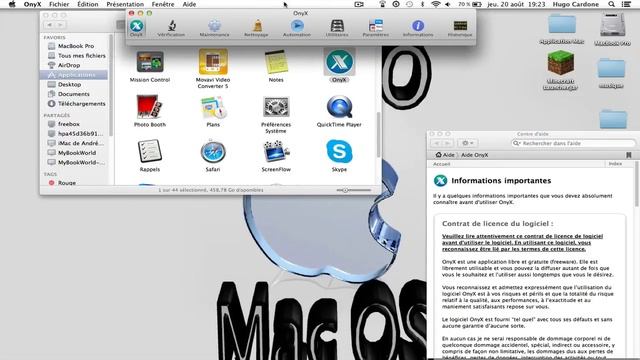Open Informations in OnyX toolbar
Screen dimensions: 640x360
tap(418, 28)
